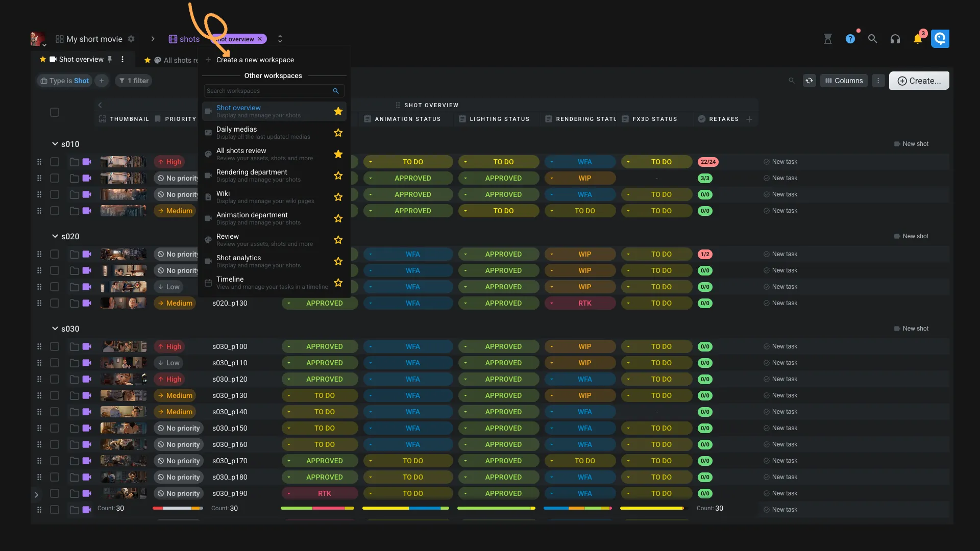The width and height of the screenshot is (980, 551).
Task: Click the hourglass timer icon in top bar
Action: point(827,38)
